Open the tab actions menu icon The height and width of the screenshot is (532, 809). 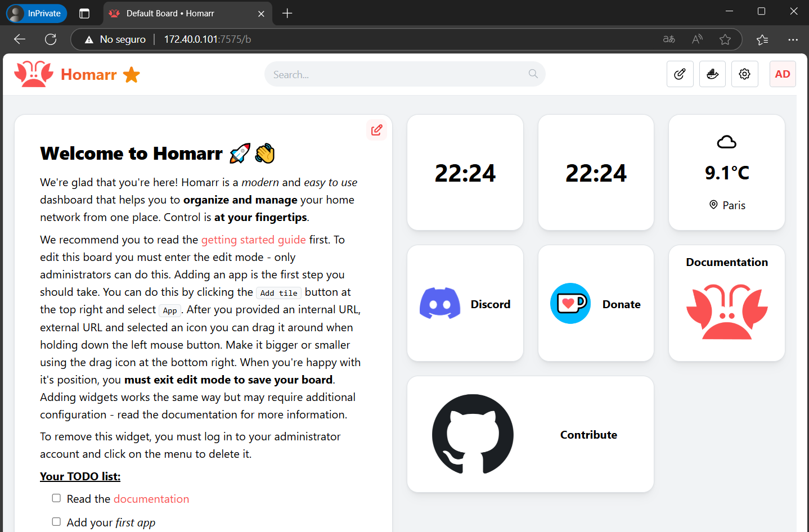click(84, 13)
